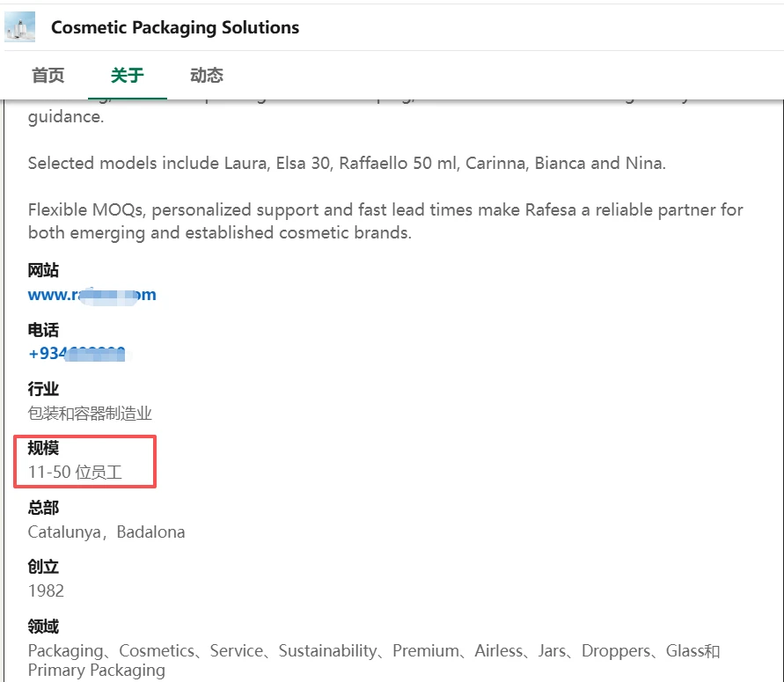The image size is (784, 682).
Task: Switch to the 首页 tab
Action: 48,76
